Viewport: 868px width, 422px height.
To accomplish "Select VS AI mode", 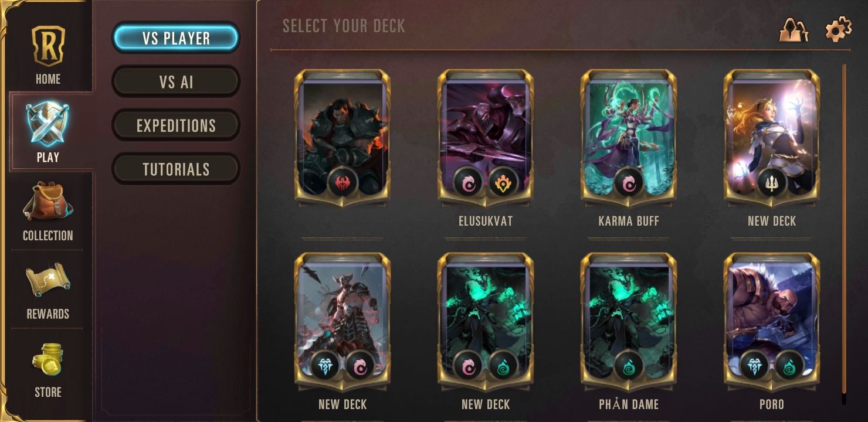I will [176, 81].
